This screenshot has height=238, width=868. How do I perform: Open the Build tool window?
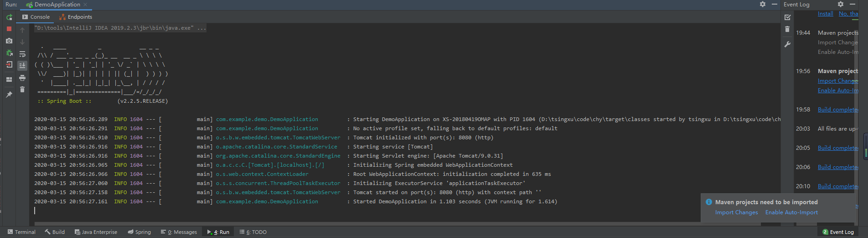pos(55,232)
